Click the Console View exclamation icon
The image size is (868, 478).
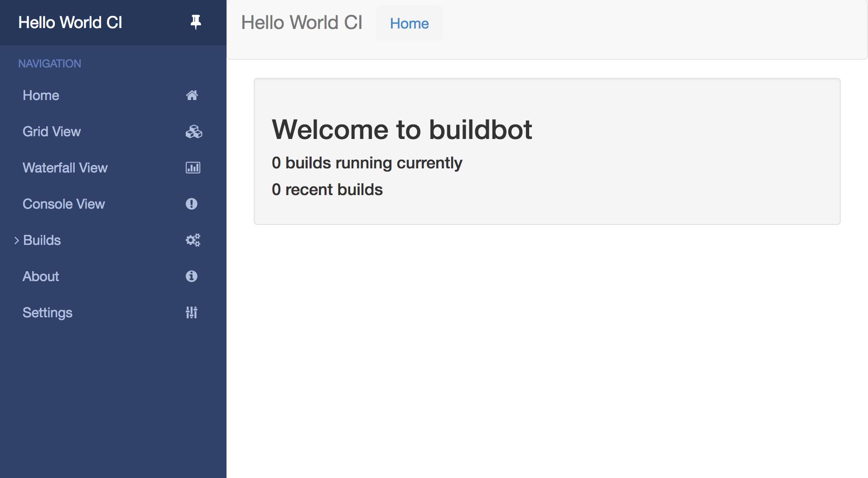[x=192, y=204]
